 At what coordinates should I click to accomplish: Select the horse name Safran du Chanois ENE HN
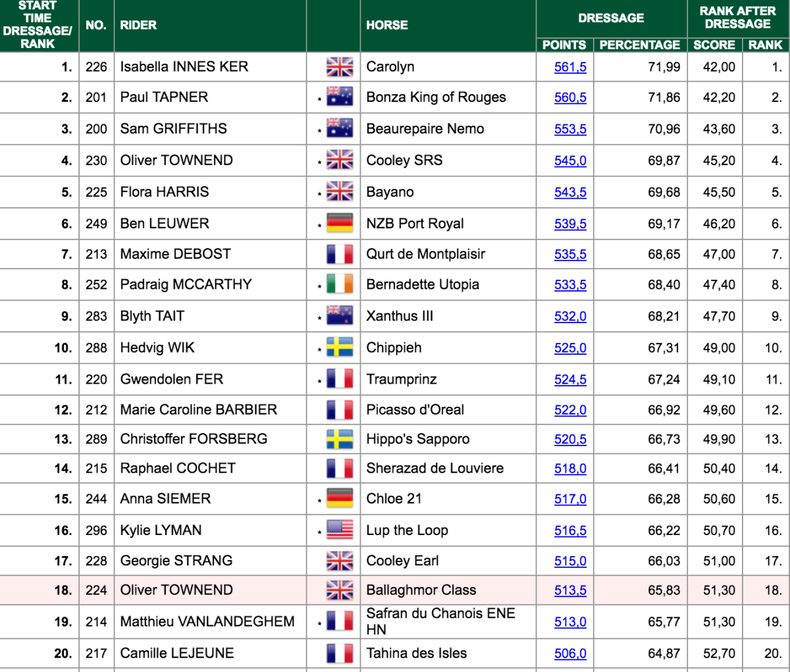[441, 621]
